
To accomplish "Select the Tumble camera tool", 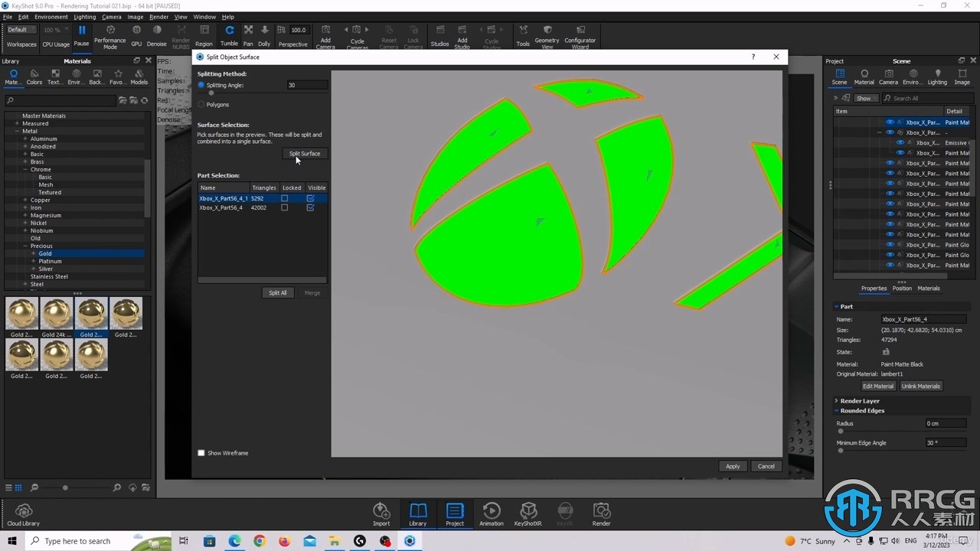I will click(x=229, y=35).
